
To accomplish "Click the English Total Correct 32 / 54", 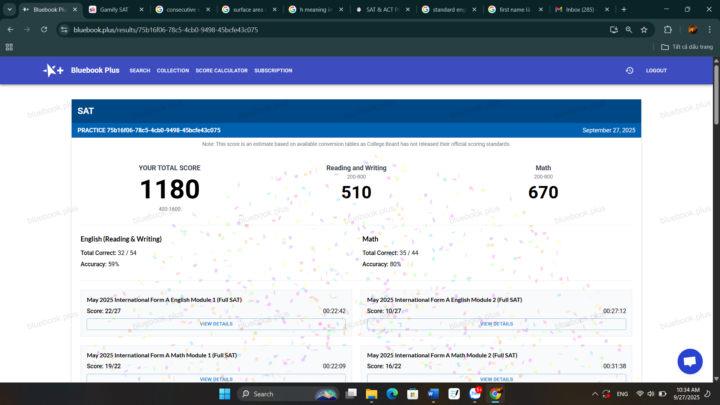I will pos(108,253).
